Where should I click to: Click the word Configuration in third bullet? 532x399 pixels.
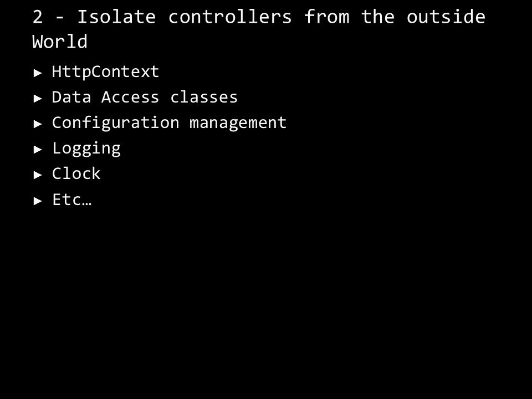click(x=116, y=123)
